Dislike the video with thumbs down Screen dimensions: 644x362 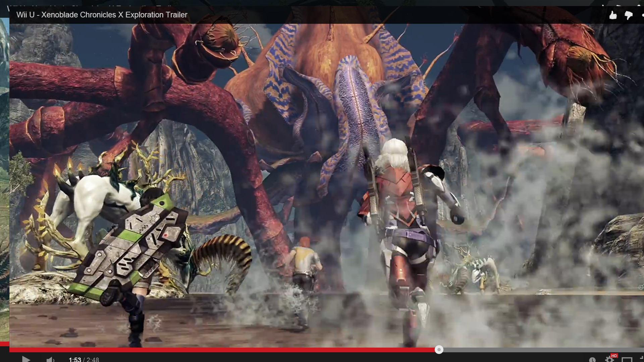[628, 15]
